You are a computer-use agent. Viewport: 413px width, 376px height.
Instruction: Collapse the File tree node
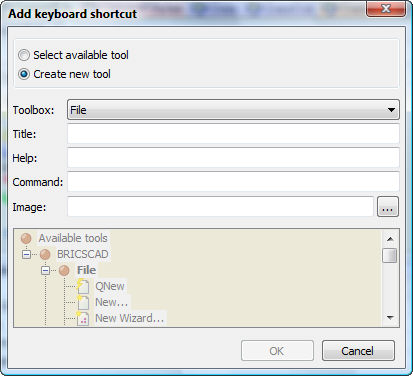point(46,270)
